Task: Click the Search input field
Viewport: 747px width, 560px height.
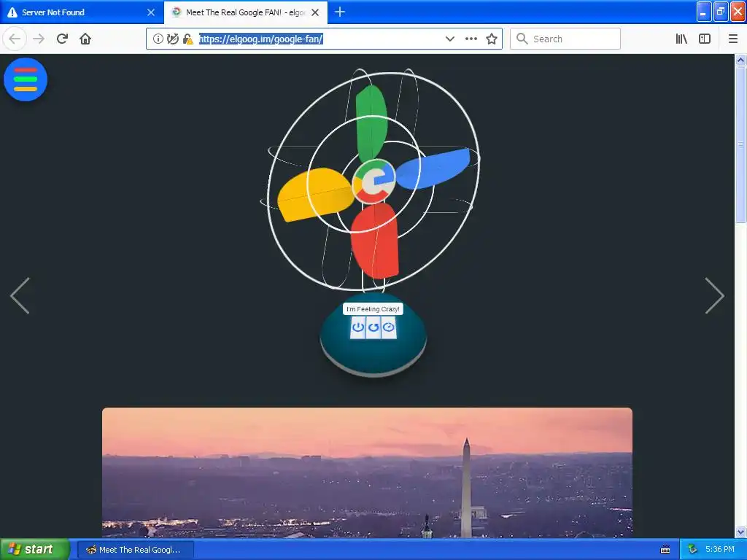Action: pos(565,39)
